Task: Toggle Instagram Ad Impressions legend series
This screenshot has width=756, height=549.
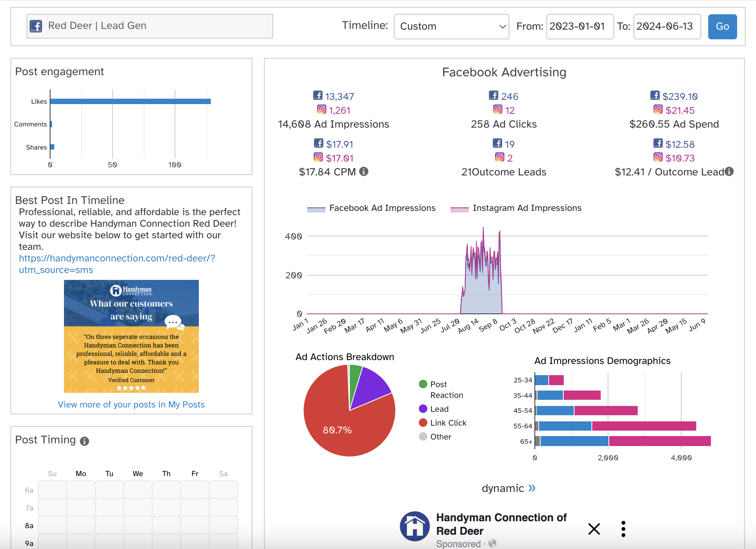Action: [516, 208]
